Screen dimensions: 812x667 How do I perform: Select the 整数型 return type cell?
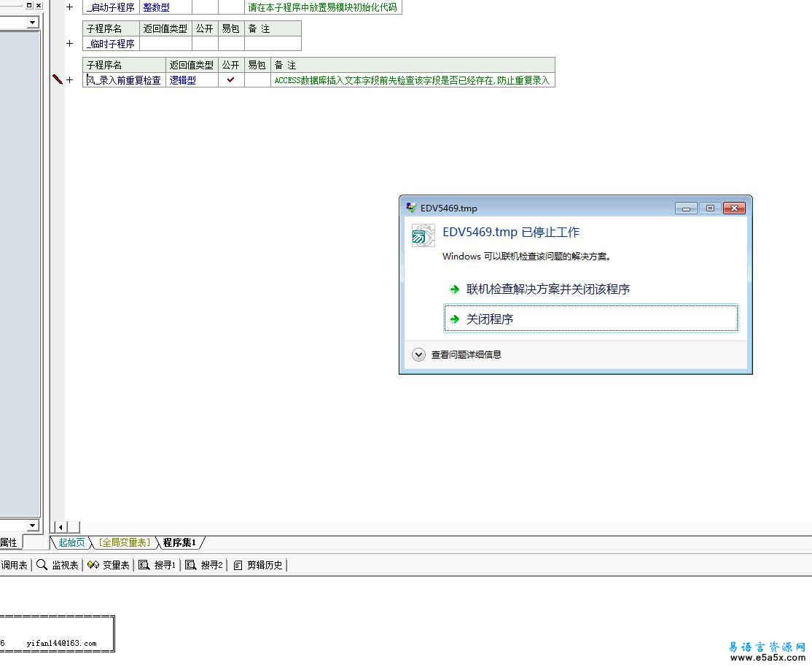pos(165,7)
